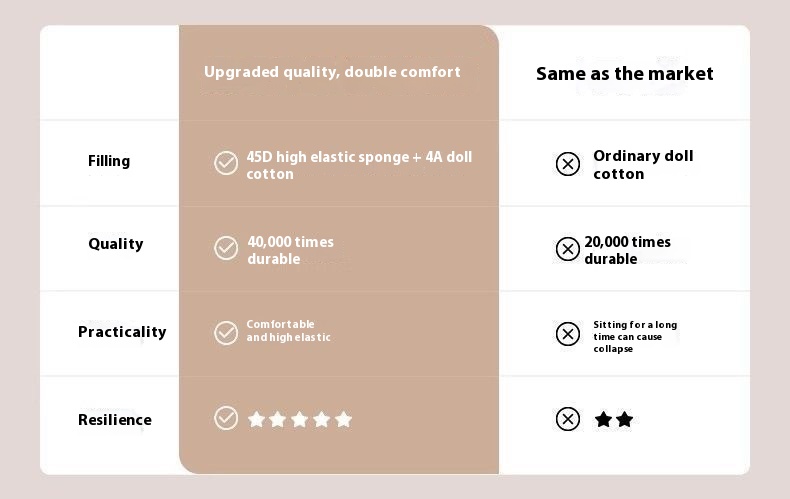
Task: Click the 'Upgraded quality, double comfort' heading
Action: click(x=332, y=72)
